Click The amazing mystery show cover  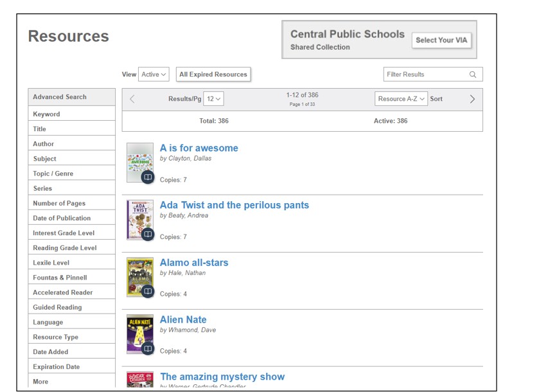[x=140, y=379]
